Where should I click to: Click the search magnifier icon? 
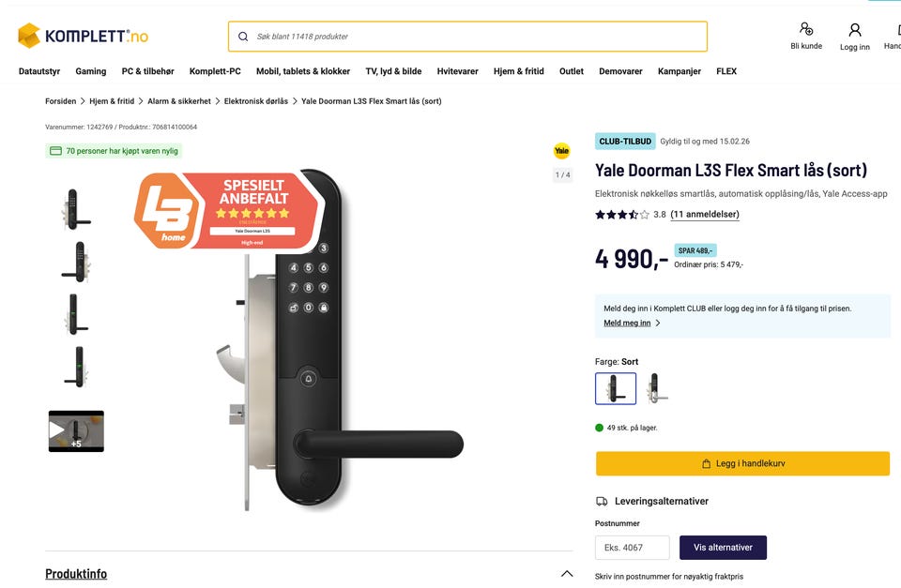click(243, 37)
